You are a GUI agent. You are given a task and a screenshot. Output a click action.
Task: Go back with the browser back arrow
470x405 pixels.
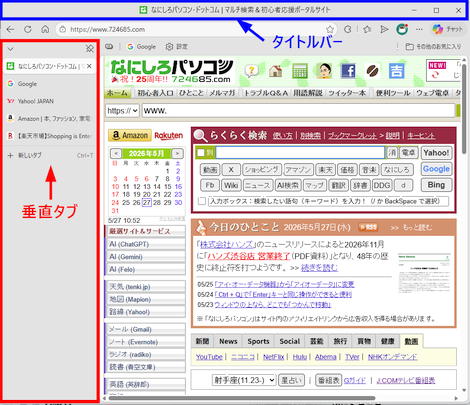(x=10, y=29)
